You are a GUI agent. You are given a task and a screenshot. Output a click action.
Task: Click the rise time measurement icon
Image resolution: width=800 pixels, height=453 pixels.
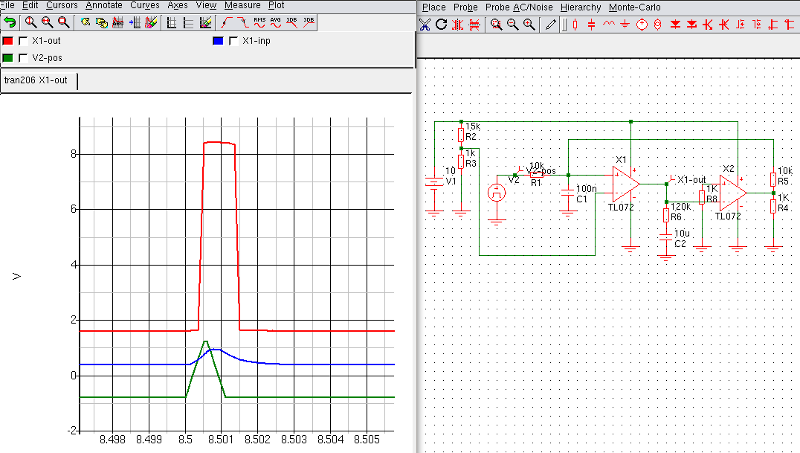[228, 21]
